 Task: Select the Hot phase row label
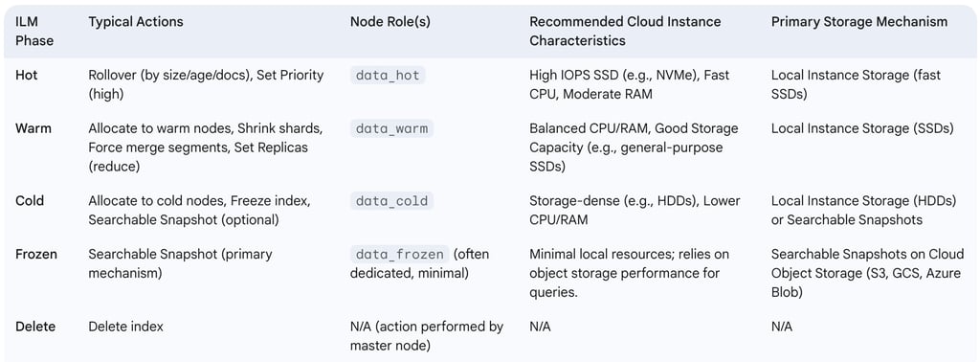[26, 75]
